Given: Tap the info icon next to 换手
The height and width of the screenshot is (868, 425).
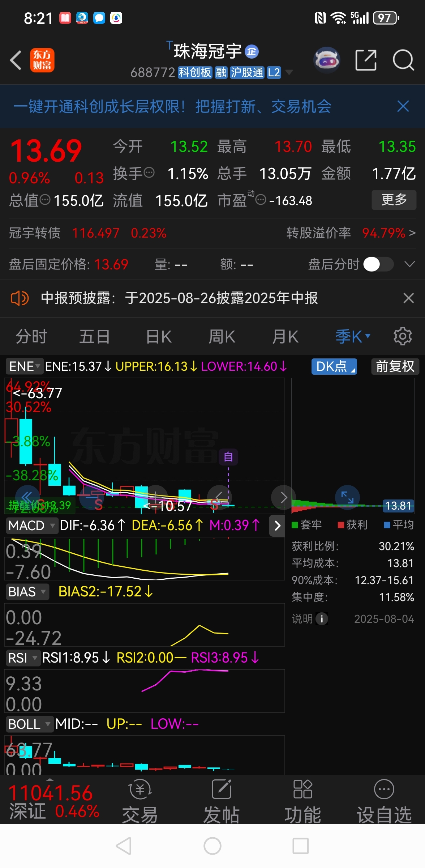Looking at the screenshot, I should [x=149, y=173].
